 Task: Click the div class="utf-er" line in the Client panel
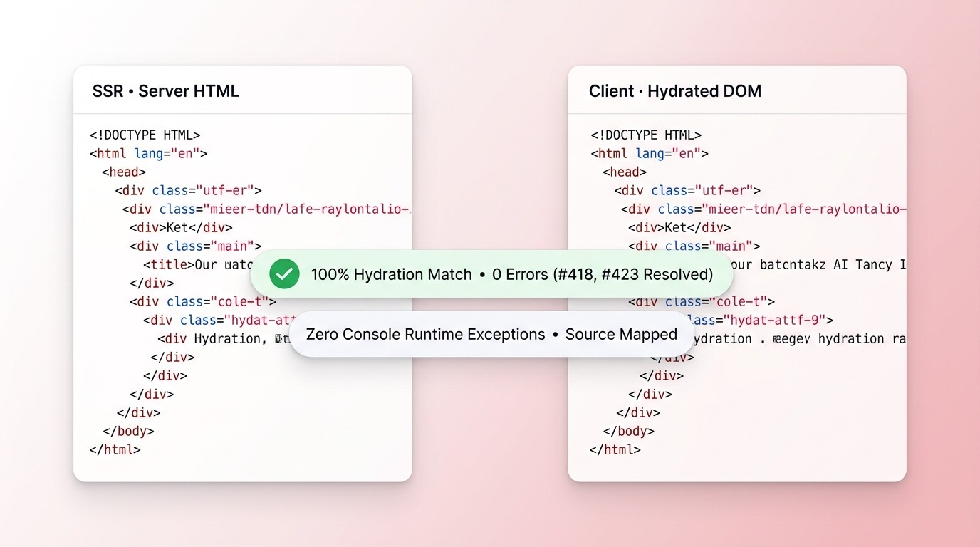(x=688, y=190)
